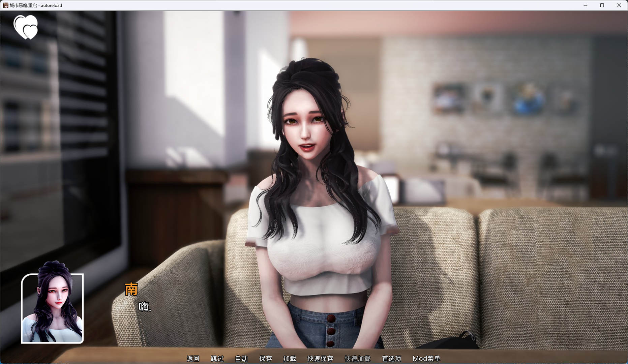Open 返回 to roll back dialogue

(193, 359)
